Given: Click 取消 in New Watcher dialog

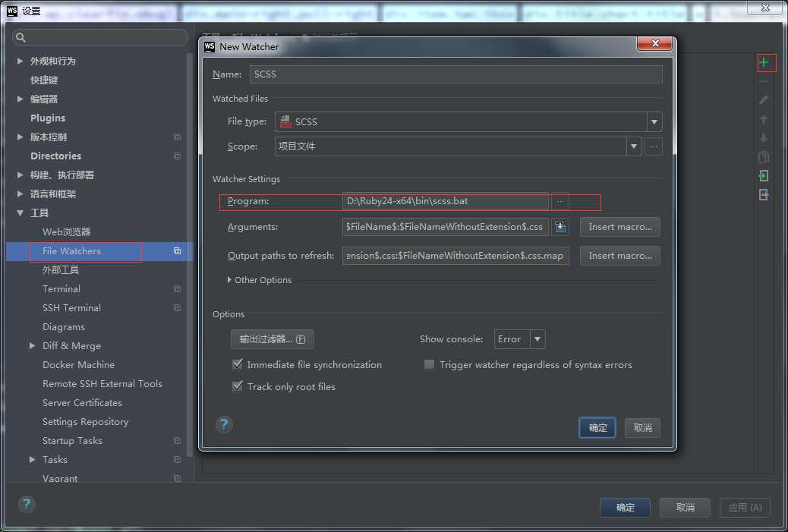Looking at the screenshot, I should tap(642, 427).
